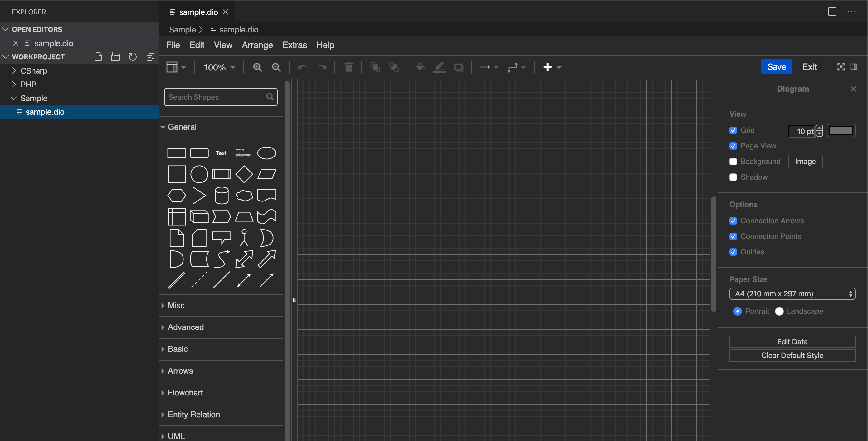Click the Zoom Out magnifier icon
The image size is (868, 441).
[x=276, y=67]
